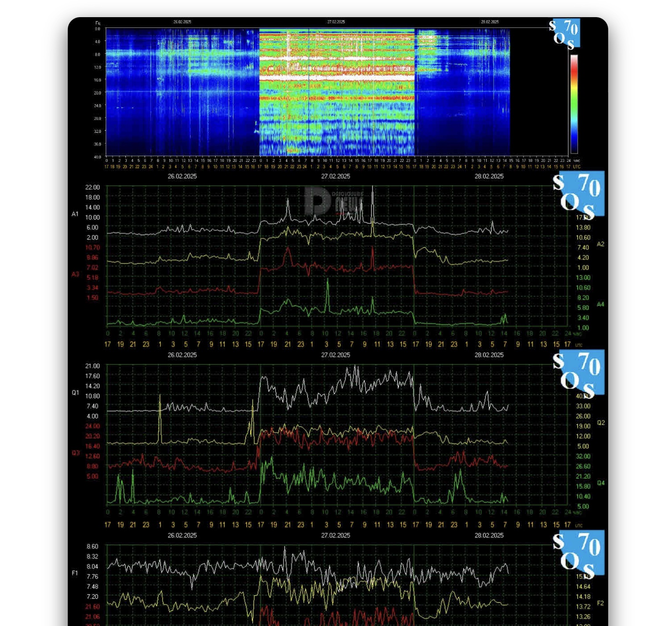The width and height of the screenshot is (672, 626).
Task: Select the F1 frequency series label
Action: tap(75, 573)
